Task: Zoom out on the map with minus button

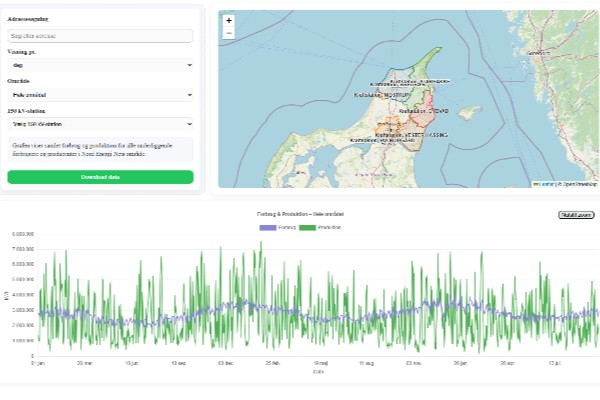Action: tap(229, 33)
